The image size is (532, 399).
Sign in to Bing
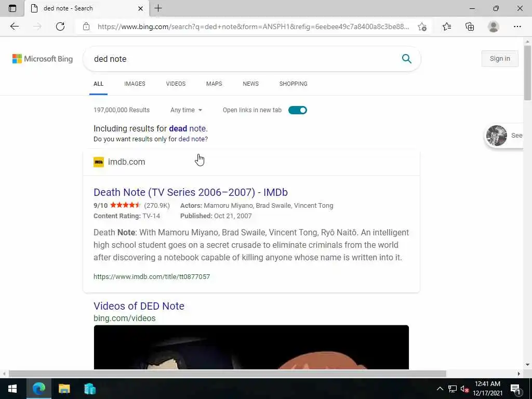coord(500,59)
